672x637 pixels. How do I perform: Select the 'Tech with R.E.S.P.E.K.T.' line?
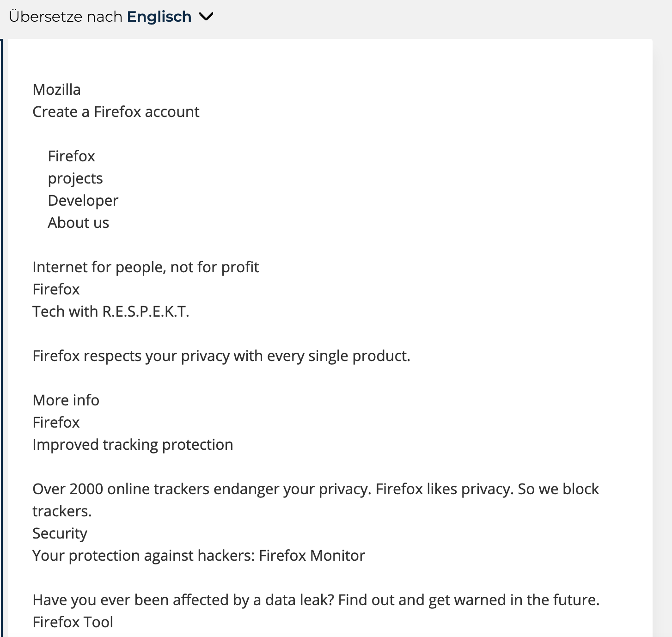[x=111, y=312]
